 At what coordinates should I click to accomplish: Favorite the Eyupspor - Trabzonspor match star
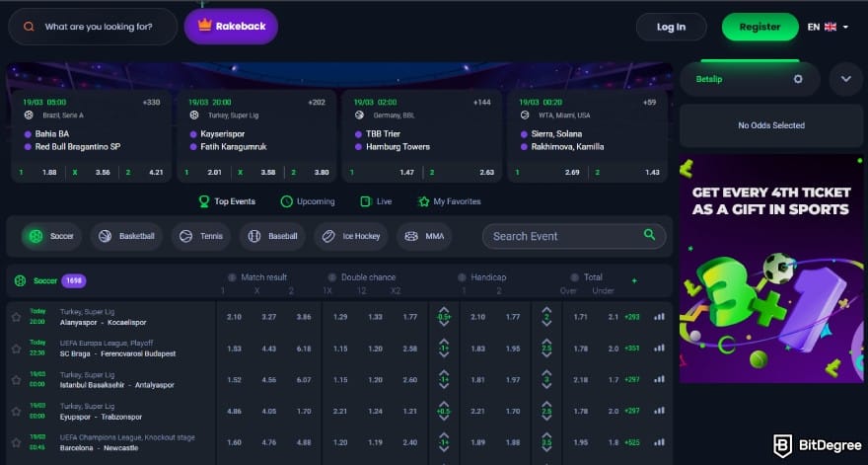point(16,412)
